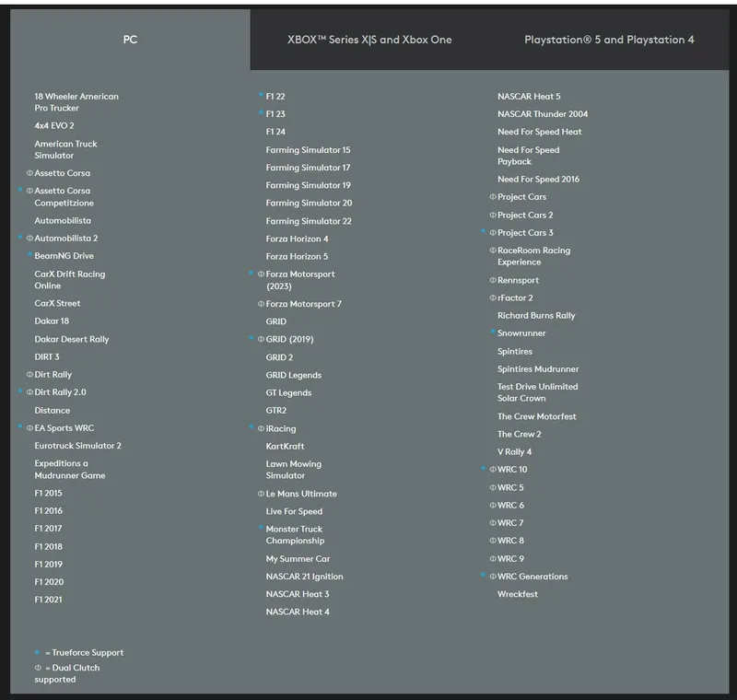Viewport: 737px width, 700px height.
Task: Click the Trueforce star beside Monster Truck Championship
Action: [x=261, y=527]
